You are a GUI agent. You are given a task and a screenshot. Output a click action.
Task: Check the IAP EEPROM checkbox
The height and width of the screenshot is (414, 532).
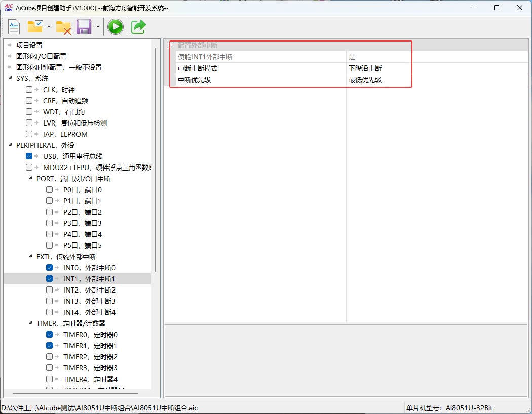pos(29,134)
